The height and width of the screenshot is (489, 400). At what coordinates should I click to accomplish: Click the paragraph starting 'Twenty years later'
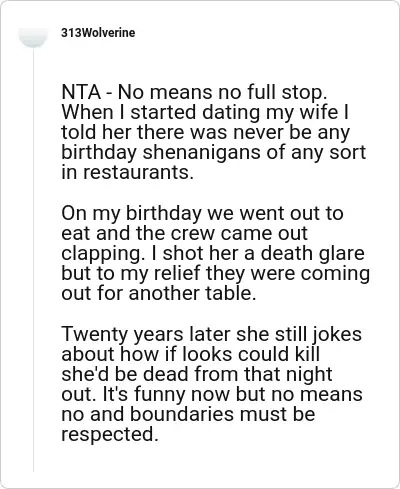[212, 384]
